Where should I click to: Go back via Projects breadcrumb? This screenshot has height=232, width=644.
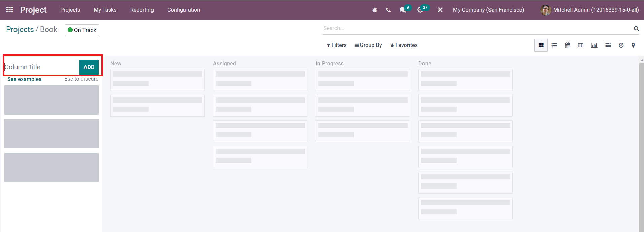[20, 30]
